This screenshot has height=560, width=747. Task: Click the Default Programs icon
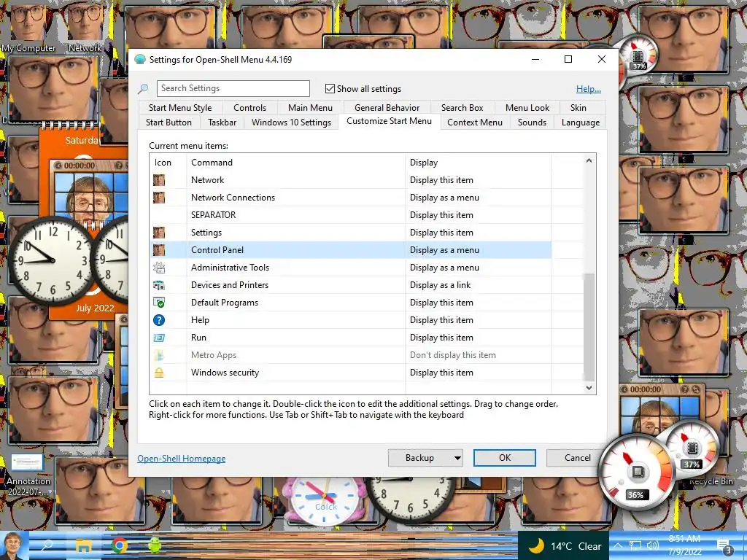click(159, 303)
